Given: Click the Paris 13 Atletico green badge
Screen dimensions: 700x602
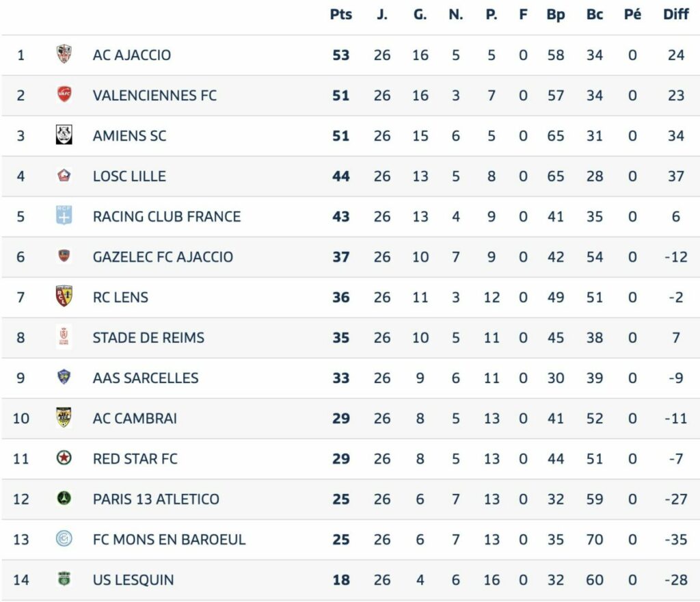Looking at the screenshot, I should (x=64, y=498).
